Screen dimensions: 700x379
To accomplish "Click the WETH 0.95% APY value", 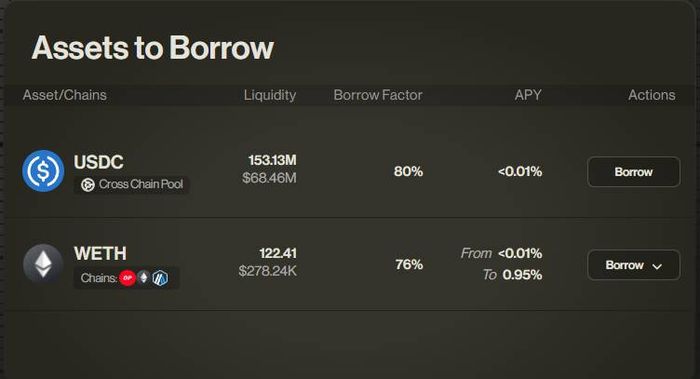I will click(x=522, y=275).
